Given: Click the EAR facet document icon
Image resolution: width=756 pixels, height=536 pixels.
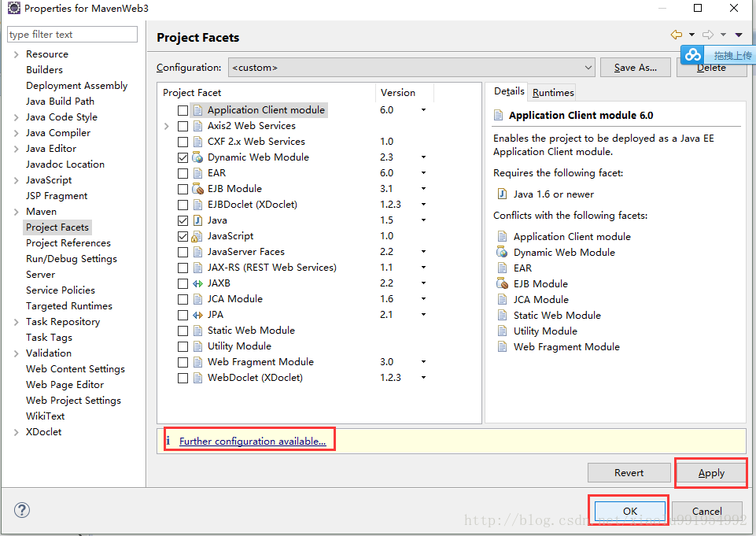Looking at the screenshot, I should (x=197, y=173).
